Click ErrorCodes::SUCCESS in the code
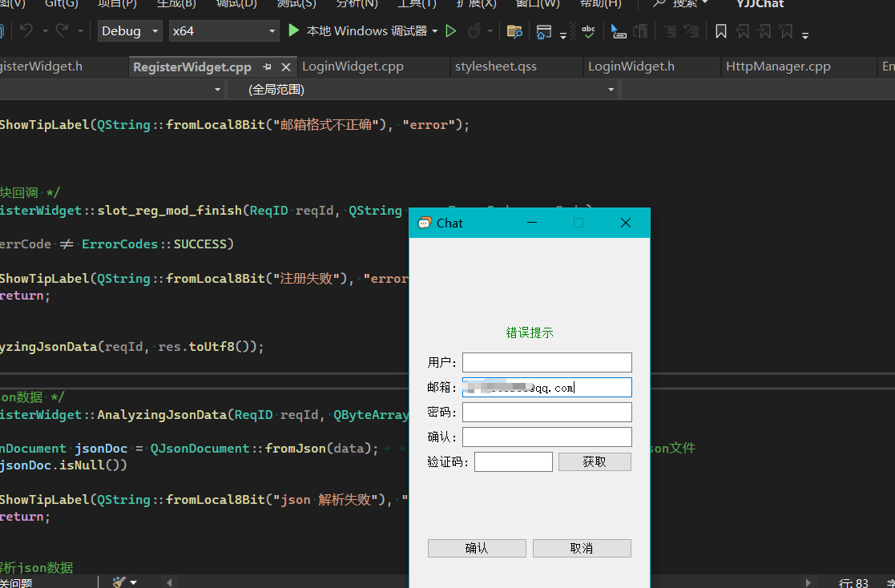 click(154, 244)
